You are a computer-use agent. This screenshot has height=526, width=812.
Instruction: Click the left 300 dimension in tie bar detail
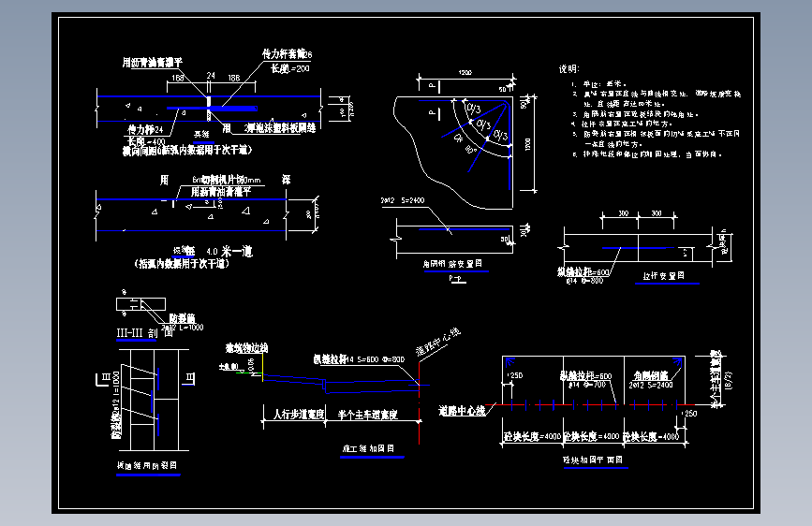624,213
